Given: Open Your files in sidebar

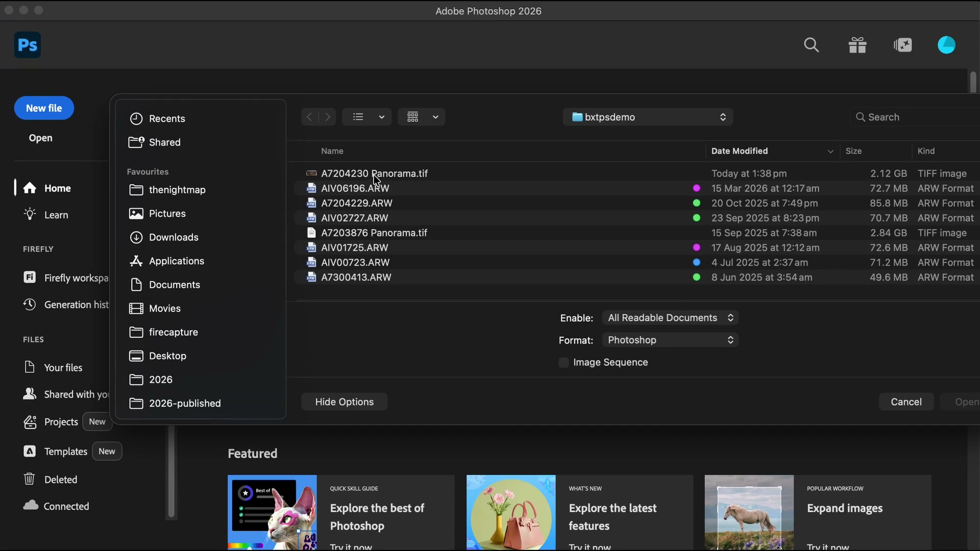Looking at the screenshot, I should tap(53, 367).
